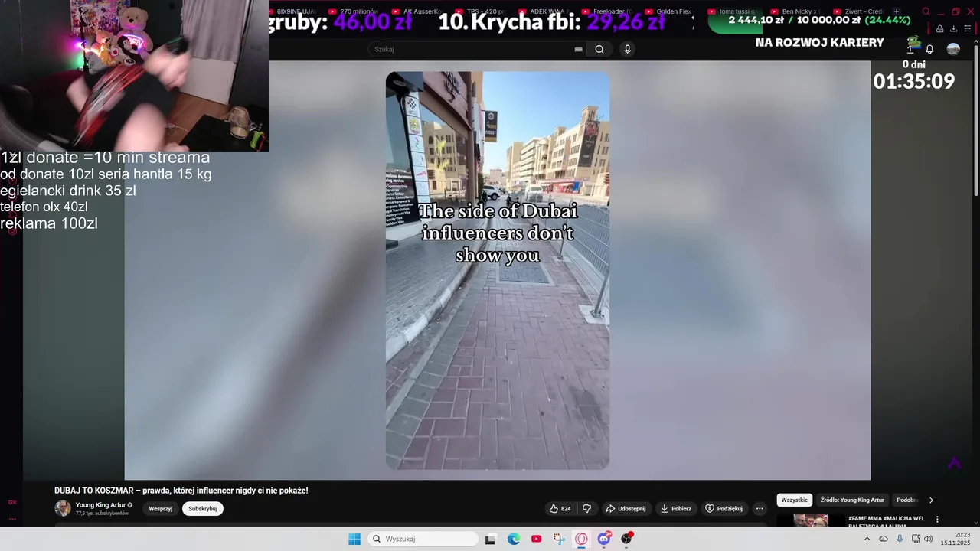Image resolution: width=980 pixels, height=551 pixels.
Task: Click the Dubai video player
Action: (x=498, y=270)
